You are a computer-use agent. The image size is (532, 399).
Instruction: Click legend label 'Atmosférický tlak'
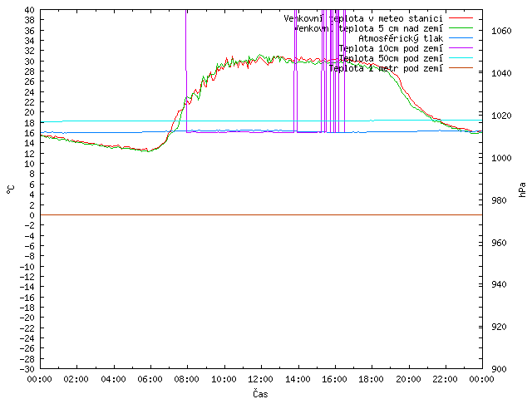tap(401, 38)
